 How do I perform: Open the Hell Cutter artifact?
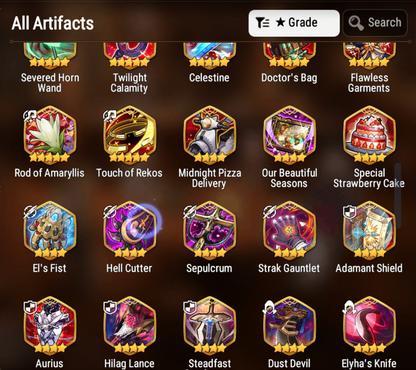pos(129,230)
